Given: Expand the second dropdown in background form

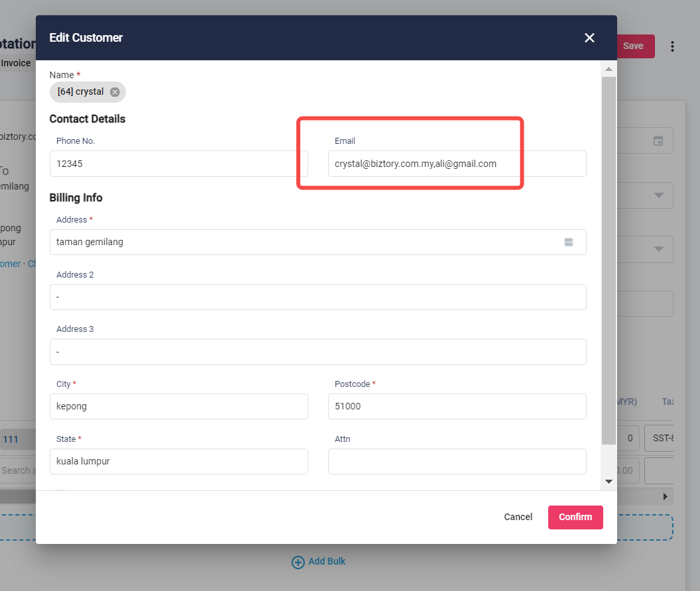Looking at the screenshot, I should [x=658, y=249].
